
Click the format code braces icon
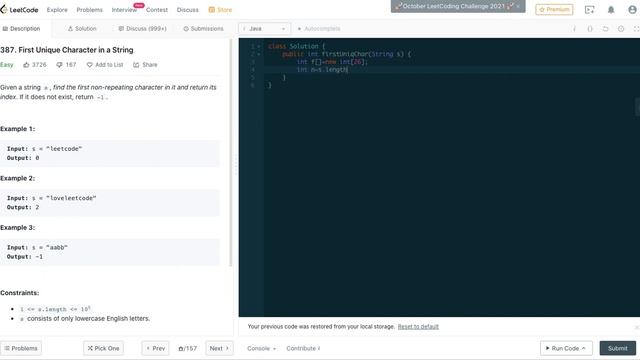[x=590, y=29]
